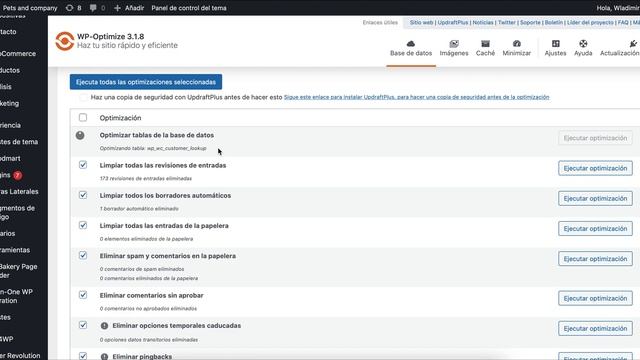This screenshot has width=640, height=360.
Task: Click the red plugins update badge
Action: [x=17, y=175]
